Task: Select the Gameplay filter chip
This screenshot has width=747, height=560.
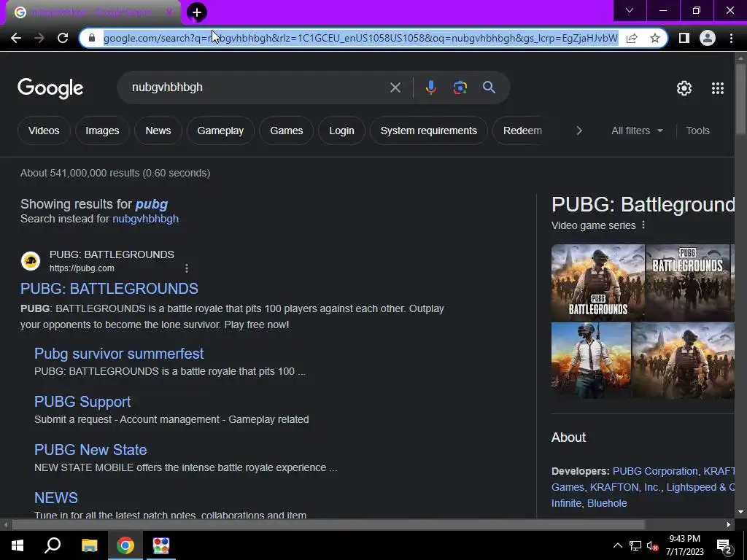Action: [x=220, y=131]
